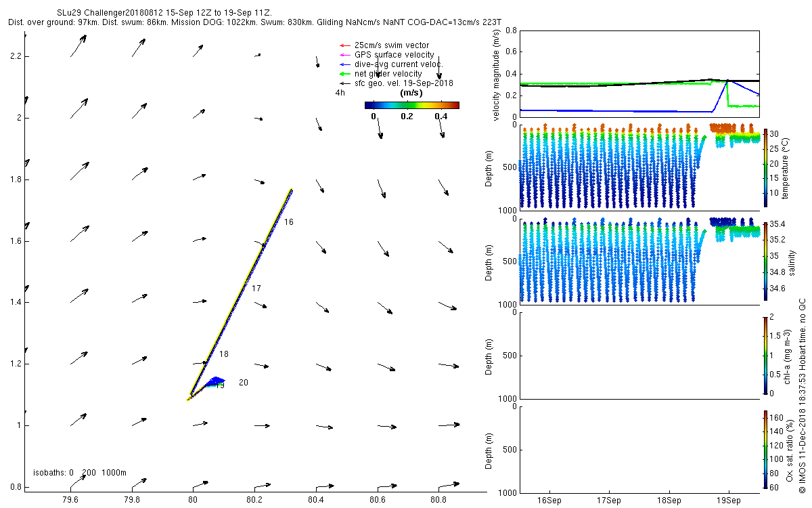
Task: Click the 19Sep tick on the time axis
Action: [729, 500]
